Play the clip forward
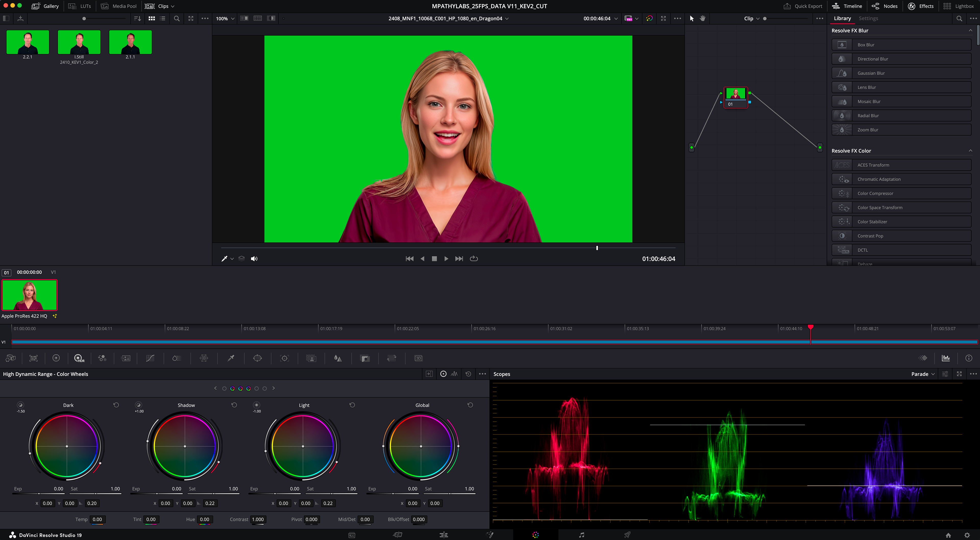Image resolution: width=980 pixels, height=540 pixels. point(446,259)
